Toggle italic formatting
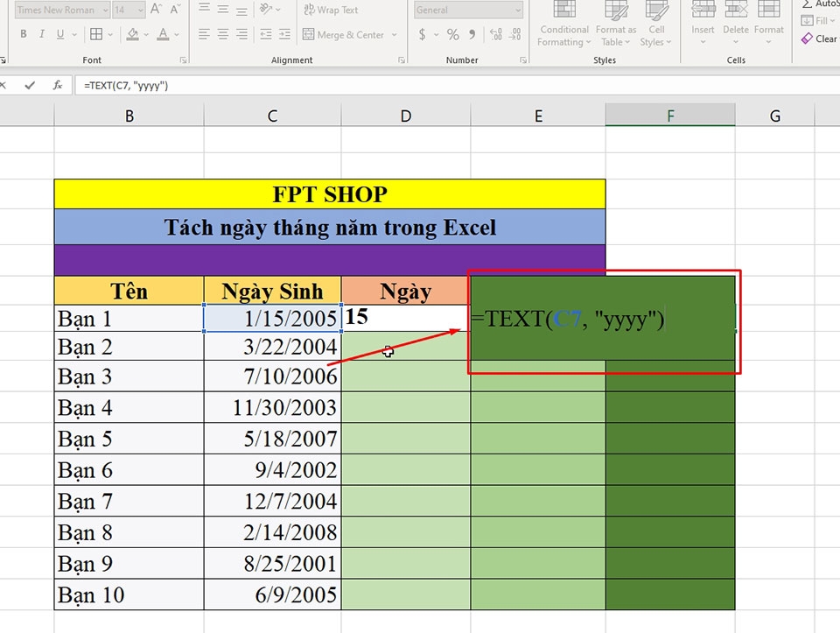The width and height of the screenshot is (840, 633). point(41,33)
